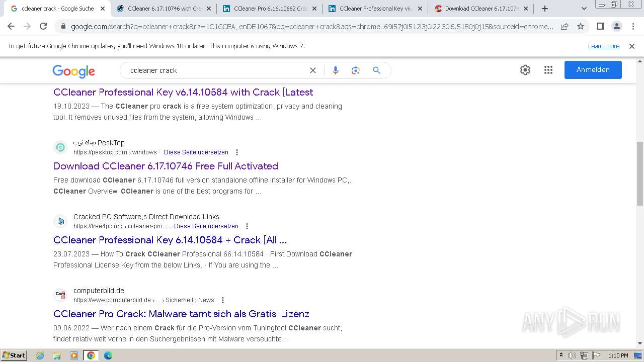Translate the free4pc.org page link

click(x=206, y=226)
